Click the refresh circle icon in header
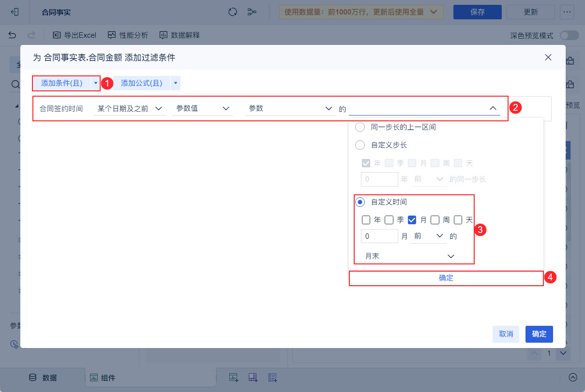585x392 pixels. [233, 12]
